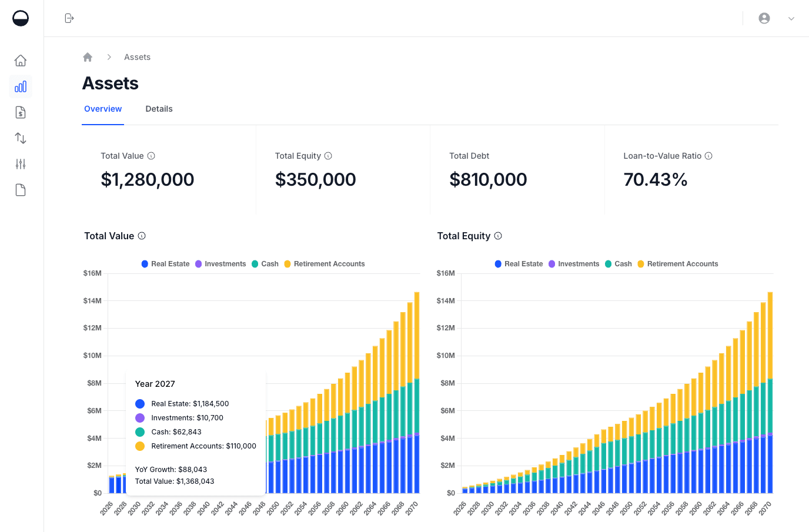Click info icon beside Total Value chart title
The width and height of the screenshot is (809, 532).
coord(142,236)
